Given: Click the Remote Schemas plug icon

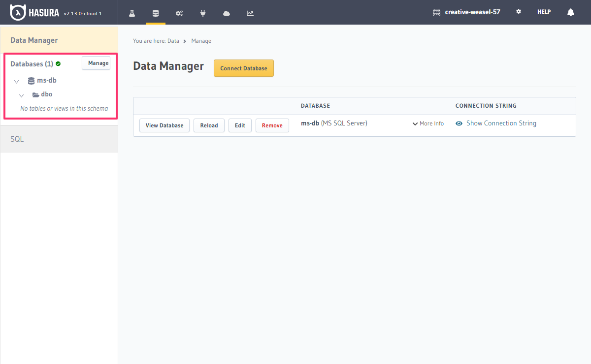Looking at the screenshot, I should tap(202, 12).
